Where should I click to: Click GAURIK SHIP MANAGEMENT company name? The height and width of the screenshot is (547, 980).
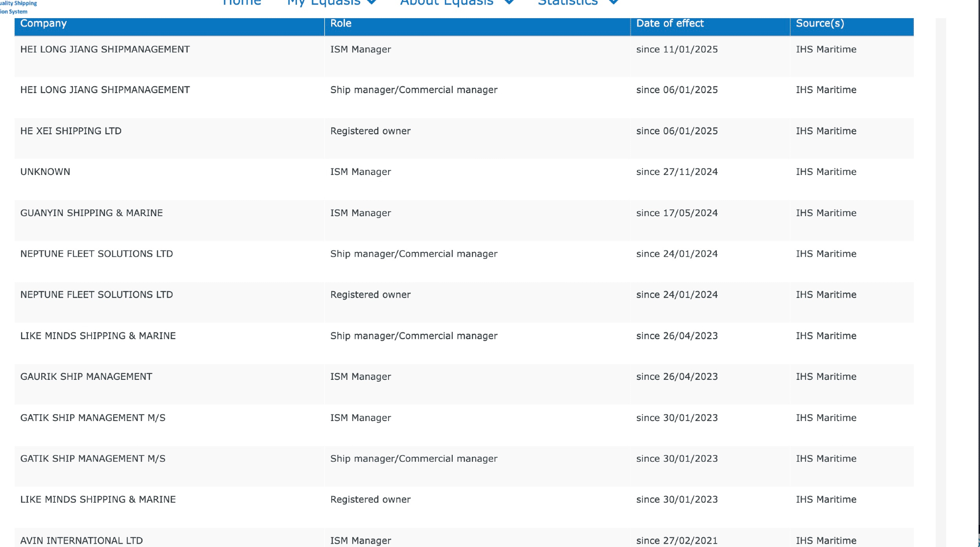[86, 377]
